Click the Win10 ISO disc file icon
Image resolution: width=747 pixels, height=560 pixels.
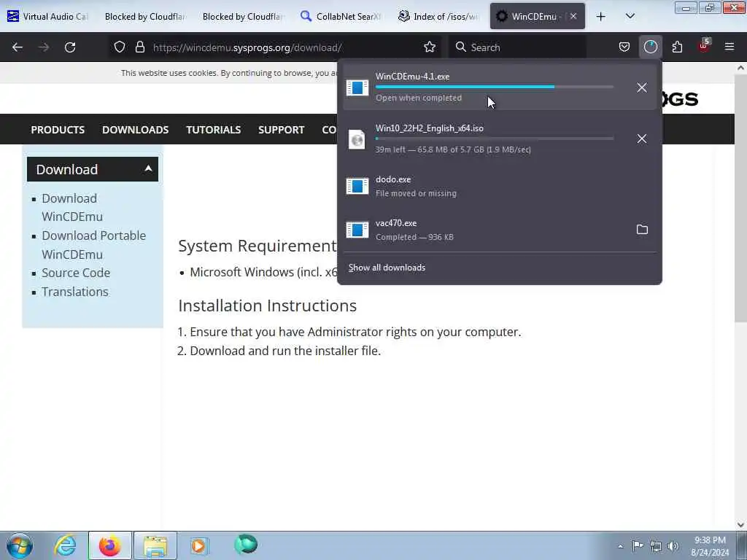click(x=357, y=139)
